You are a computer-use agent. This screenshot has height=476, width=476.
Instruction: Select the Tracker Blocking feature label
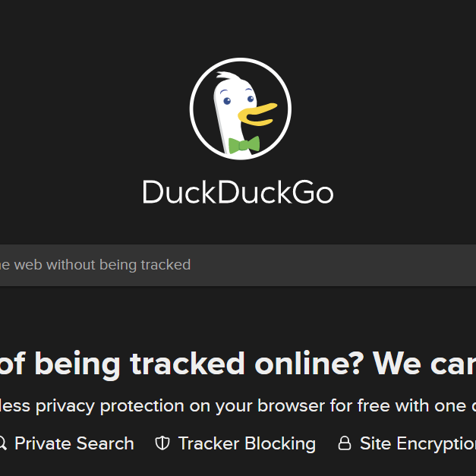[x=247, y=443]
